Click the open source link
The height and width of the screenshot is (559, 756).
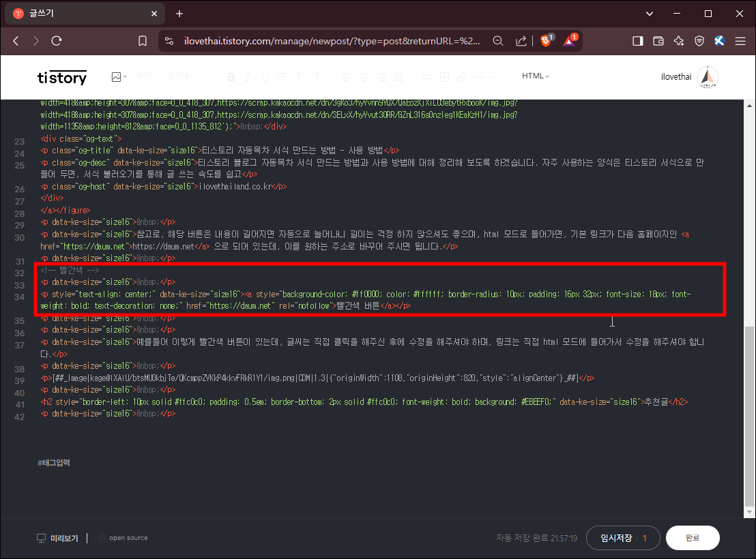pos(123,538)
